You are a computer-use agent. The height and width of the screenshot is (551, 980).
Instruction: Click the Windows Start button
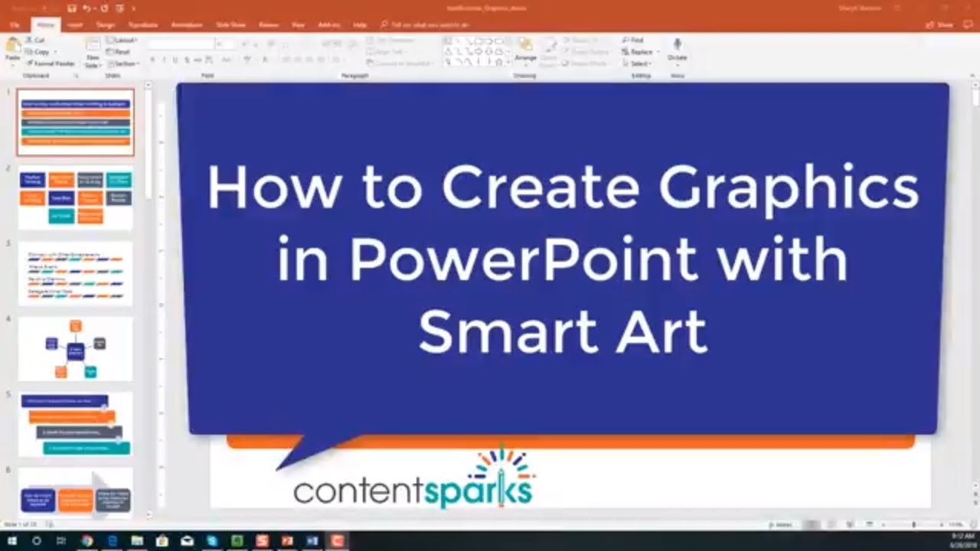point(12,540)
